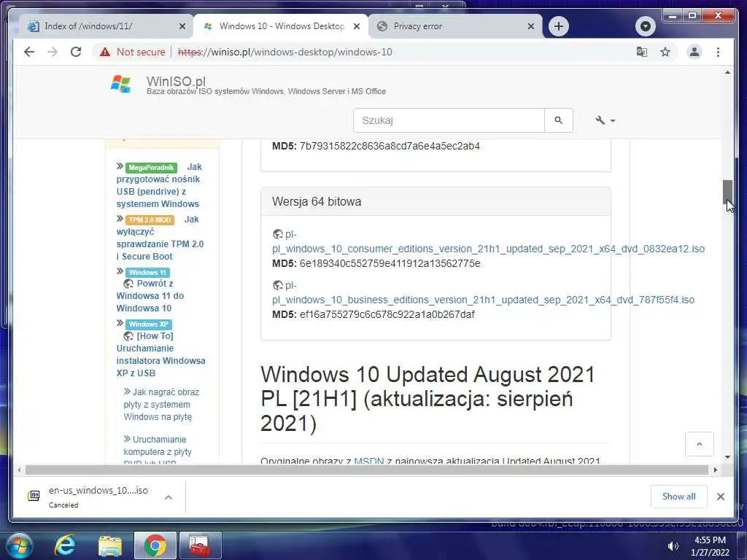This screenshot has height=560, width=747.
Task: Open the Windows Start orb
Action: 19,545
